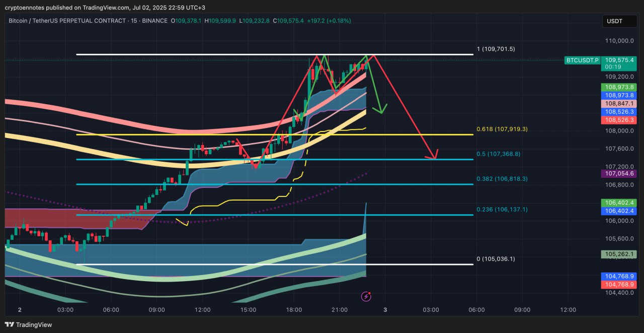Screen dimensions: 644x333
Task: Click the purple 107,054.6 indicator price tag
Action: tap(619, 173)
